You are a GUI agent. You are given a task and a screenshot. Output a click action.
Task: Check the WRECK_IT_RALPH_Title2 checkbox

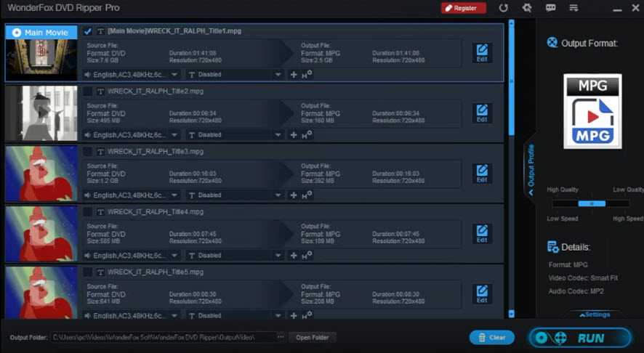(x=87, y=92)
